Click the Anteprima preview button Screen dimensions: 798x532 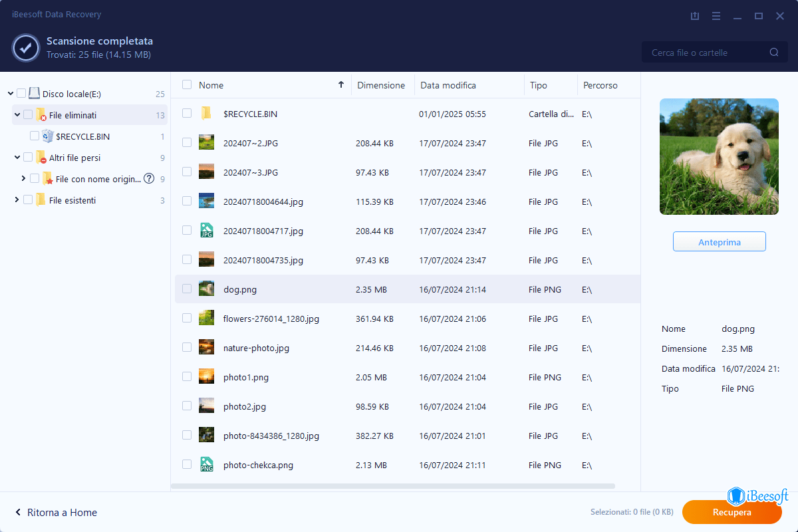coord(719,242)
